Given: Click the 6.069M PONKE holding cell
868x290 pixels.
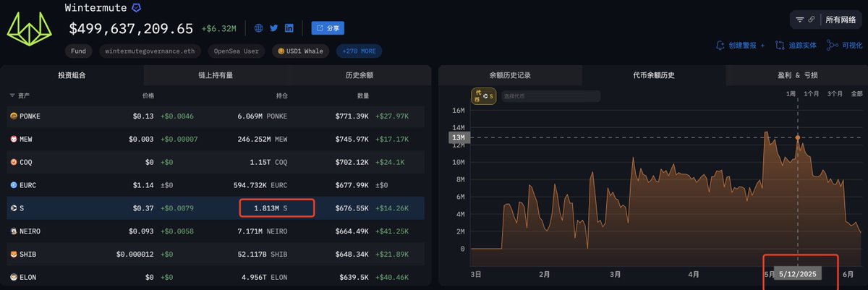Looking at the screenshot, I should click(x=263, y=116).
